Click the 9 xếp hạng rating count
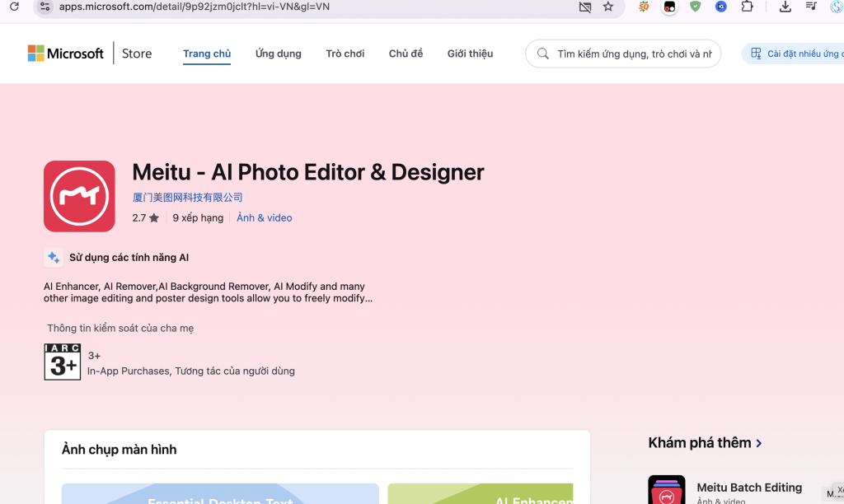844x504 pixels. tap(198, 218)
